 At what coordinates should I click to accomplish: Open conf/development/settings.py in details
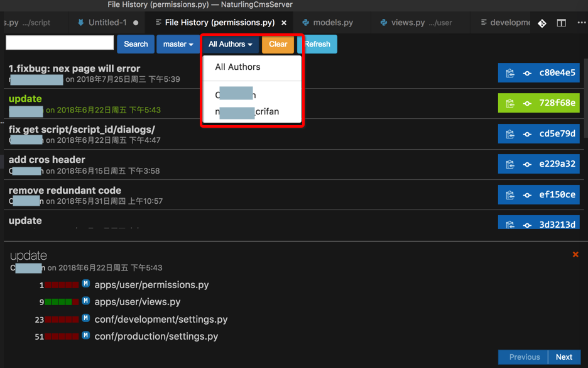pos(161,320)
